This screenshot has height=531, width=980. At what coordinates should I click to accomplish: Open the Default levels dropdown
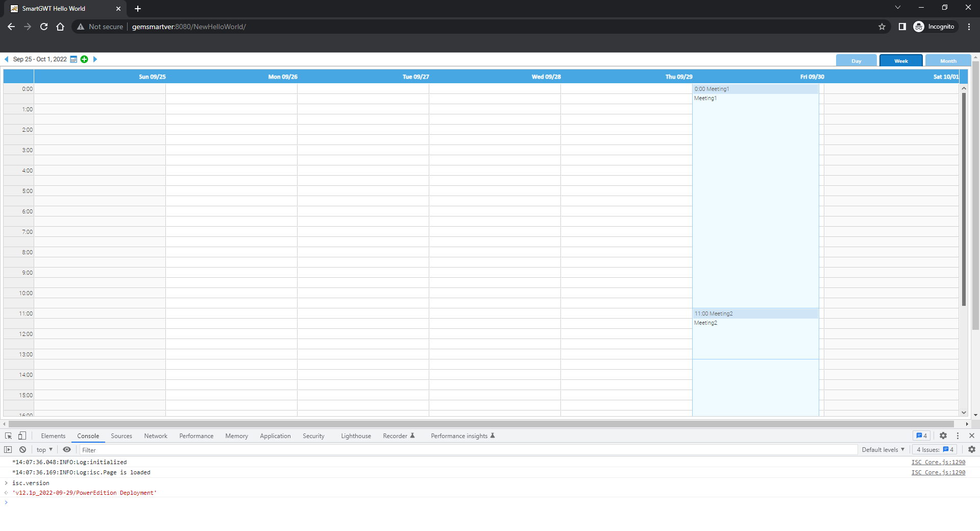coord(883,450)
